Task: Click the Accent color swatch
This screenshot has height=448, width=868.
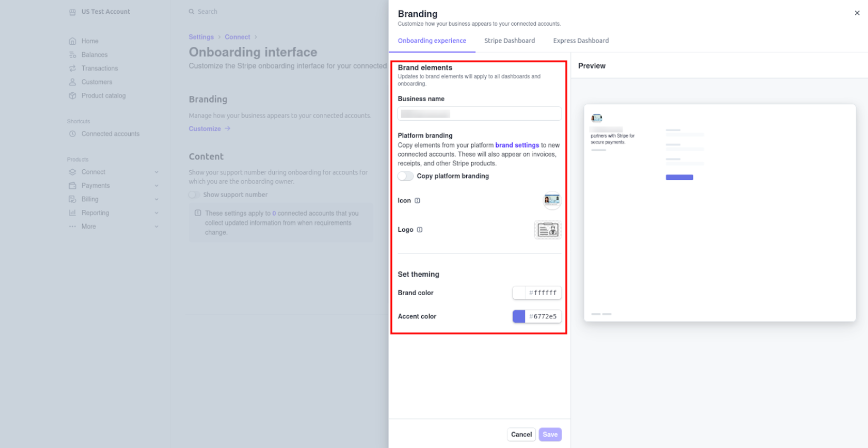Action: tap(519, 317)
